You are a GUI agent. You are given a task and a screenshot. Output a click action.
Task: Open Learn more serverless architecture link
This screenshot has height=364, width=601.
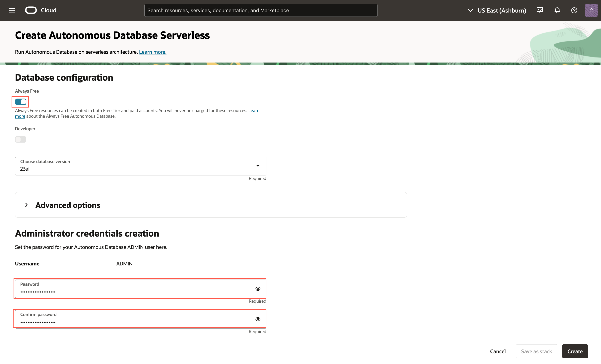coord(153,52)
